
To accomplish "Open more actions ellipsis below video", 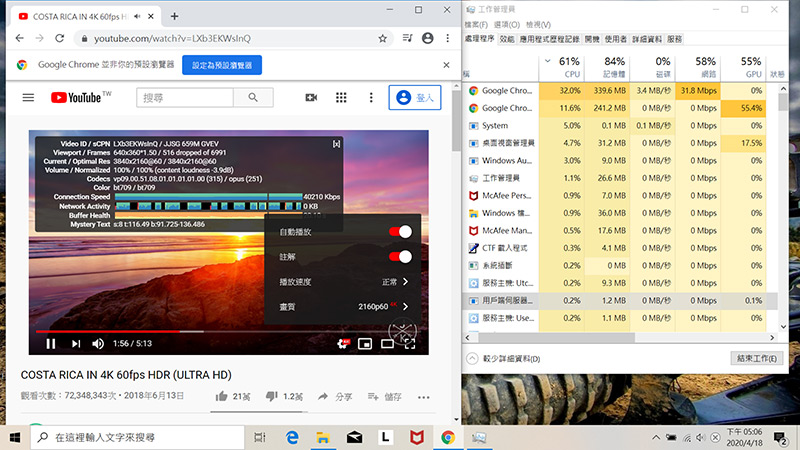I will (423, 397).
